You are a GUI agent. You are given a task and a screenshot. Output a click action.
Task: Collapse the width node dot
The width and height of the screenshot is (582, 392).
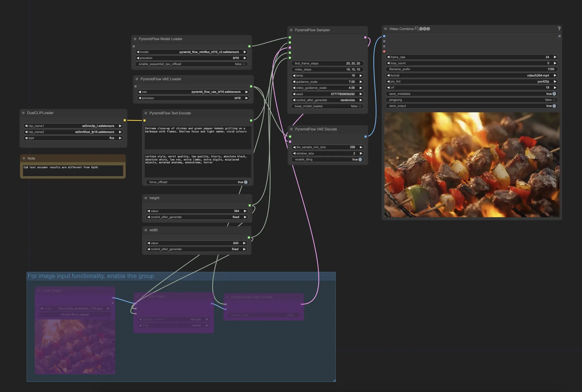tap(146, 230)
